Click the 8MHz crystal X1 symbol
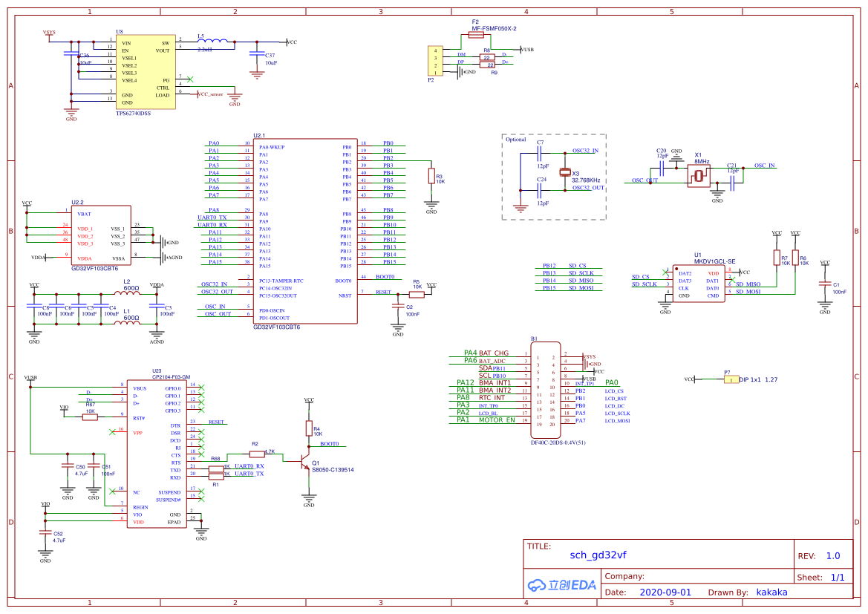Viewport: 868px width, 614px height. coord(698,176)
